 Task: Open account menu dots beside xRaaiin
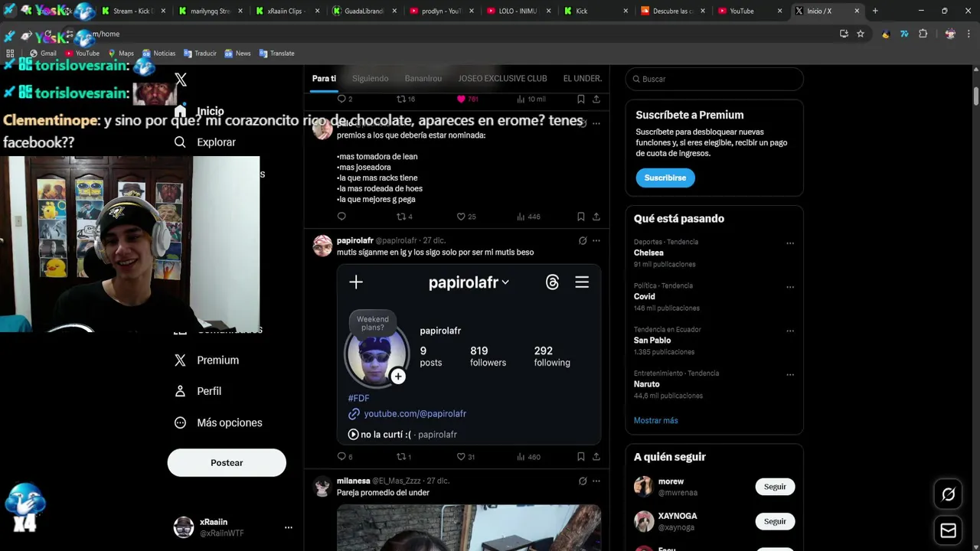pyautogui.click(x=289, y=527)
